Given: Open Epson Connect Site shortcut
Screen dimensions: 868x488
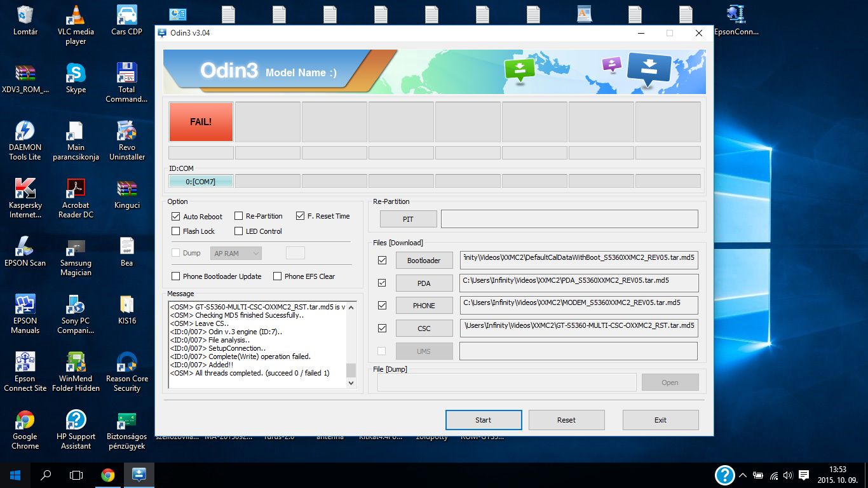Looking at the screenshot, I should click(x=25, y=372).
